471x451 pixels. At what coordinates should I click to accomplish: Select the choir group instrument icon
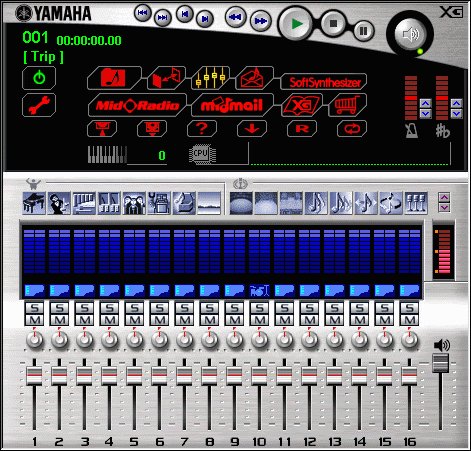[x=134, y=203]
